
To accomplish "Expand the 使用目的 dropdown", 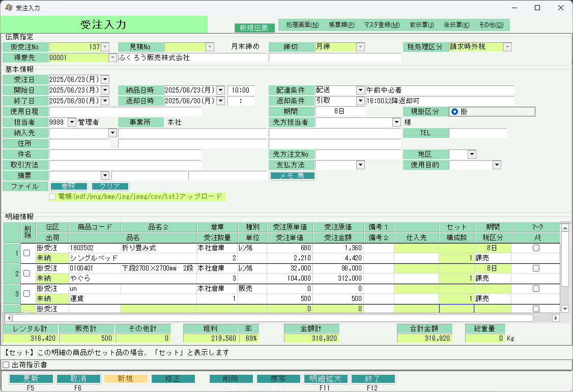I will [x=497, y=165].
